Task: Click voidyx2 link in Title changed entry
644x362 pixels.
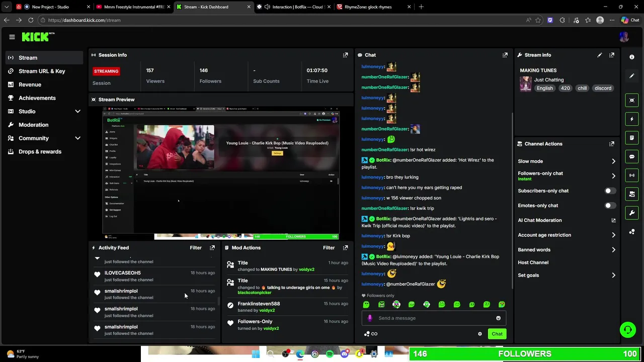Action: pyautogui.click(x=306, y=269)
